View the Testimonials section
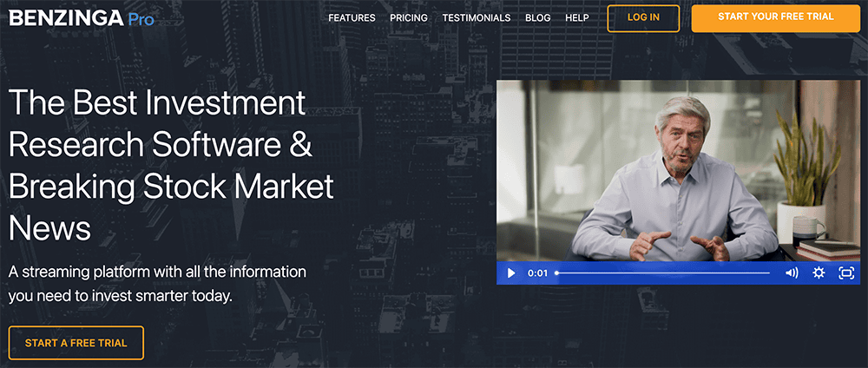 (x=476, y=18)
